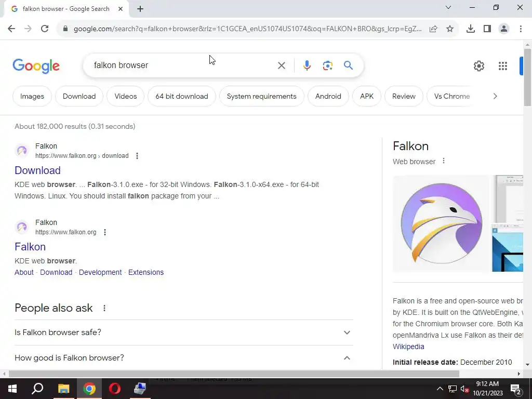Open the Wikipedia link in knowledge panel
Image resolution: width=532 pixels, height=399 pixels.
pos(408,347)
